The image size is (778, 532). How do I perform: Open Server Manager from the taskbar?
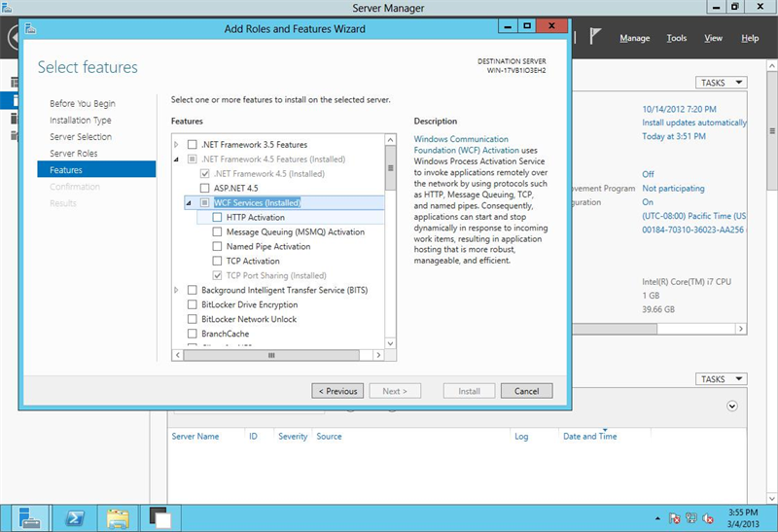click(x=30, y=518)
